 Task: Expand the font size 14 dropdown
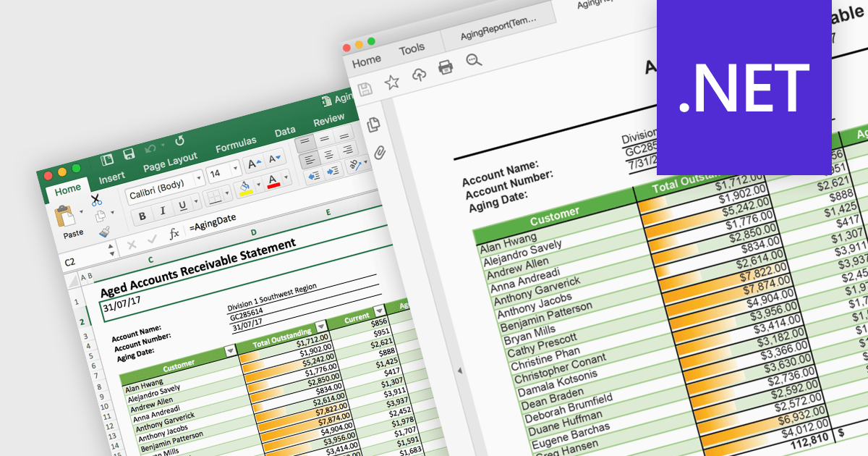[235, 170]
